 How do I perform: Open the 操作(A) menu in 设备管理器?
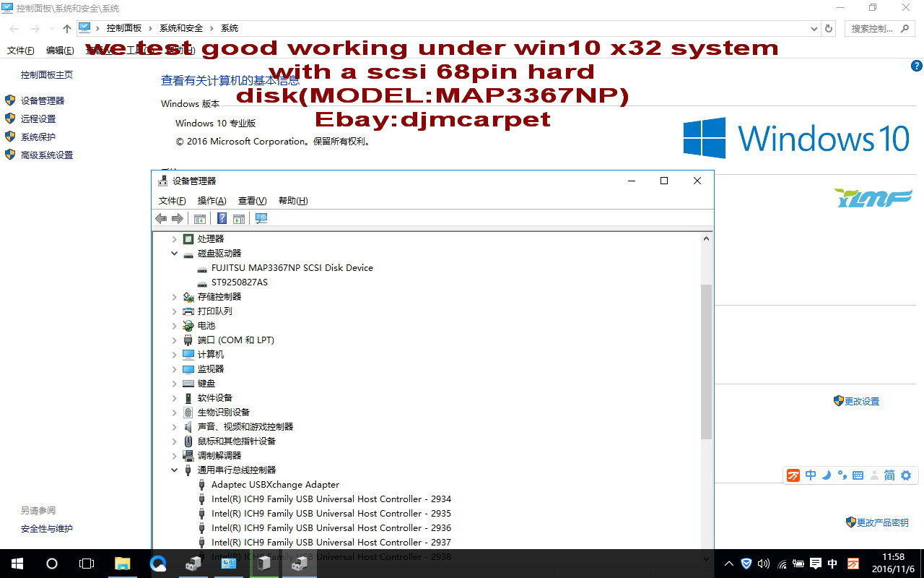212,201
